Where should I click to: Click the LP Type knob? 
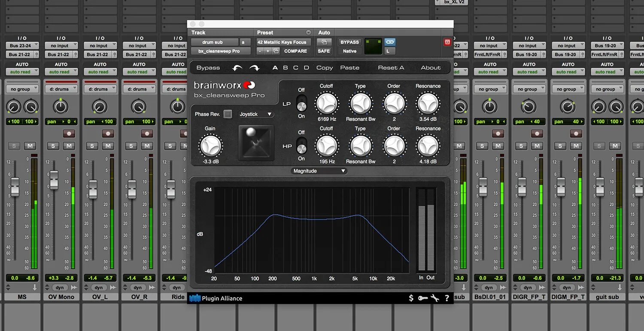[x=360, y=103]
